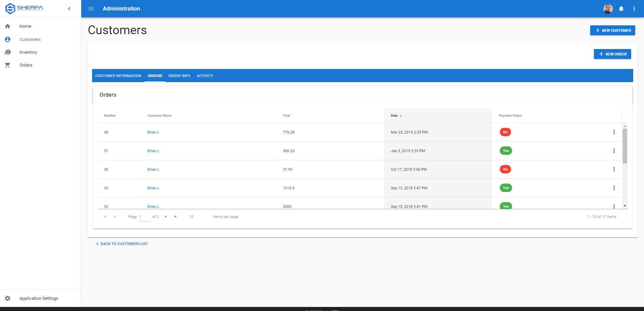Open Orders via the shopping cart icon
The image size is (644, 311).
(7, 65)
